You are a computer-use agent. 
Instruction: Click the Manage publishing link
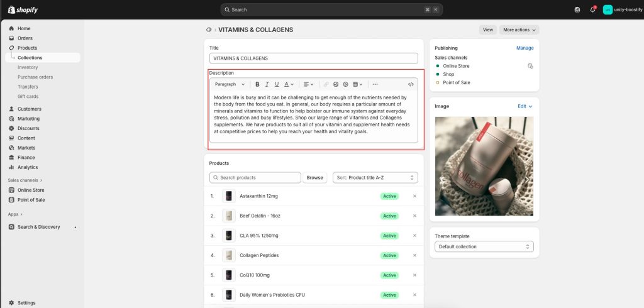pyautogui.click(x=525, y=48)
